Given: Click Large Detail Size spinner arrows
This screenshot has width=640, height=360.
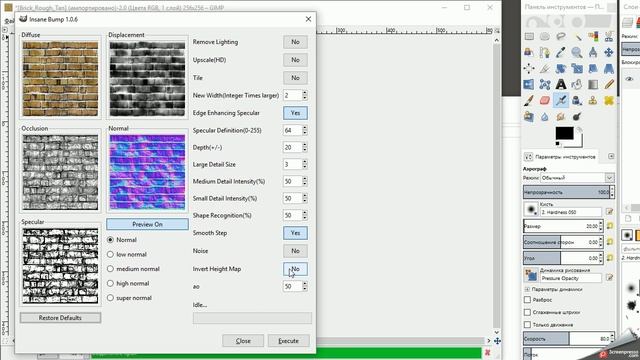Looking at the screenshot, I should [x=304, y=164].
